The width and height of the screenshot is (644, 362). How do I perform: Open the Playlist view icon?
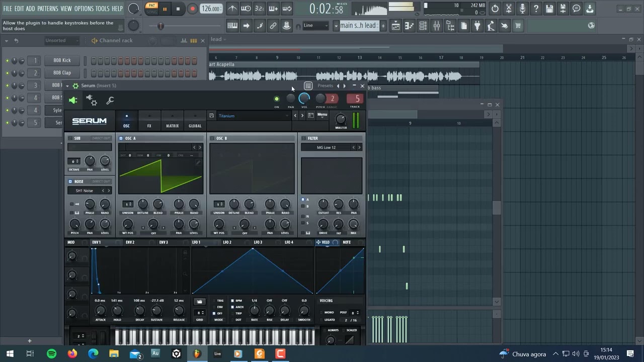396,26
